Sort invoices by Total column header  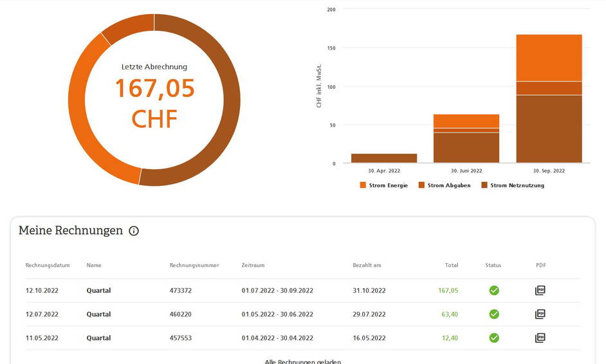pyautogui.click(x=451, y=265)
